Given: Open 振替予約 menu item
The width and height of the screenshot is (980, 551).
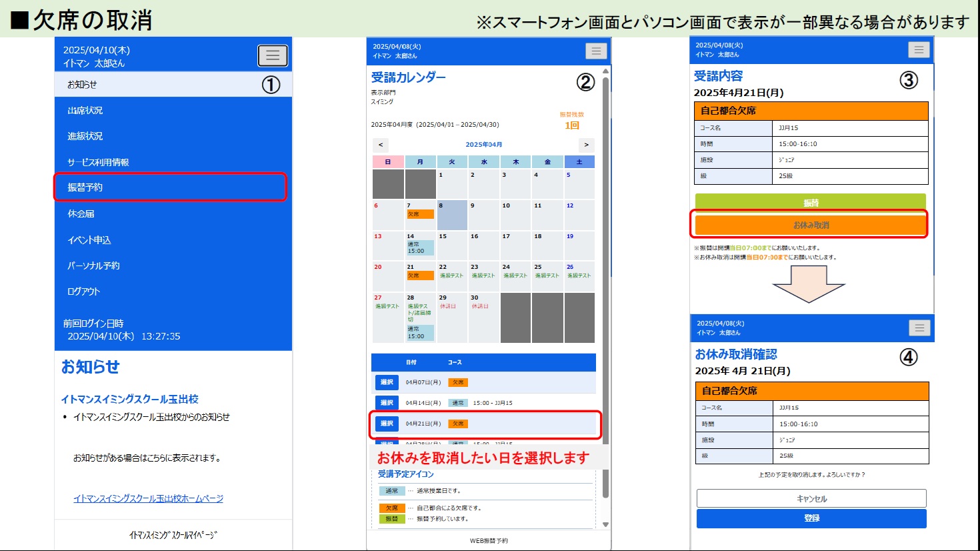Looking at the screenshot, I should [x=171, y=187].
